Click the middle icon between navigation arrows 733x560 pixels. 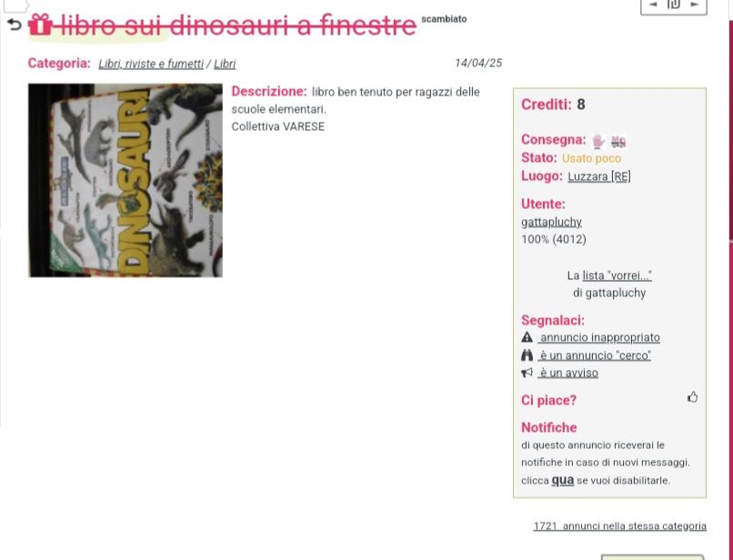pyautogui.click(x=674, y=5)
